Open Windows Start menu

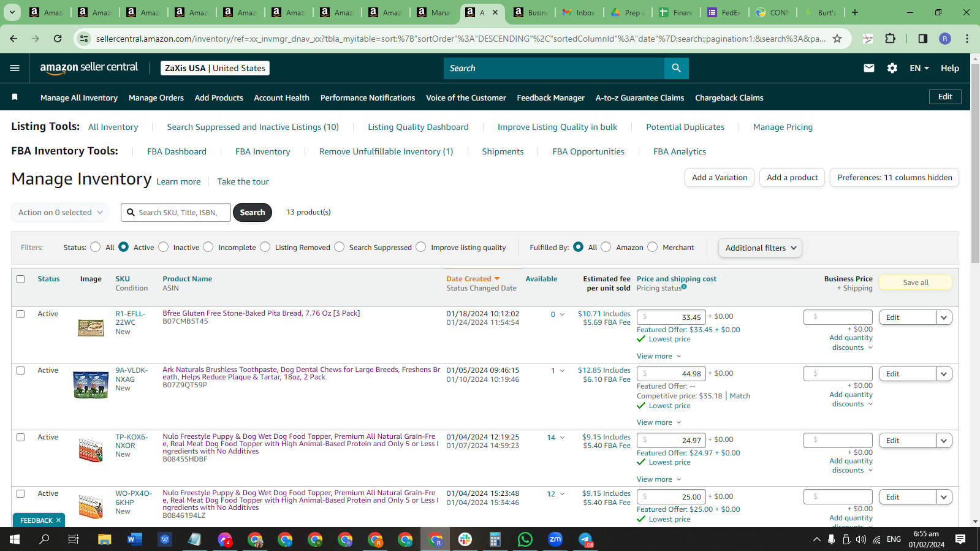[15, 539]
